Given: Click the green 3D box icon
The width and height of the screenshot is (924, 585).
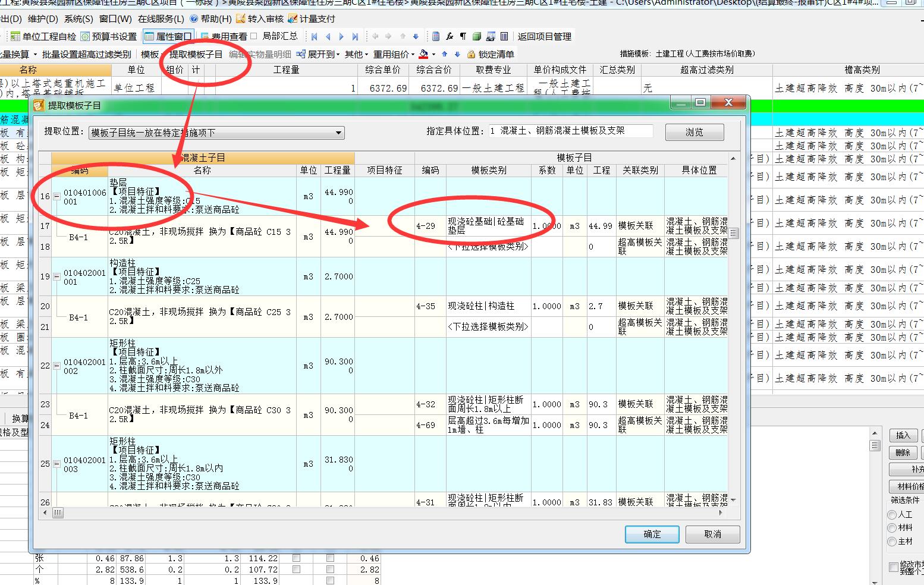Looking at the screenshot, I should (x=476, y=36).
